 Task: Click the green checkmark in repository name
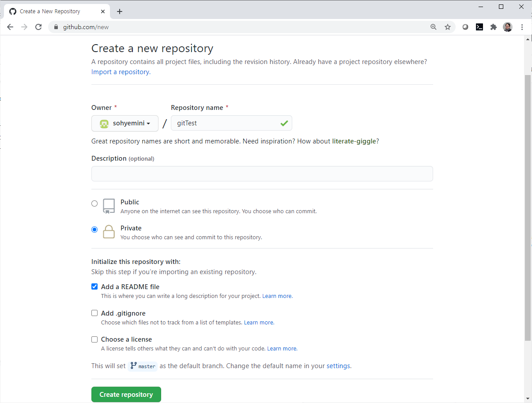284,123
